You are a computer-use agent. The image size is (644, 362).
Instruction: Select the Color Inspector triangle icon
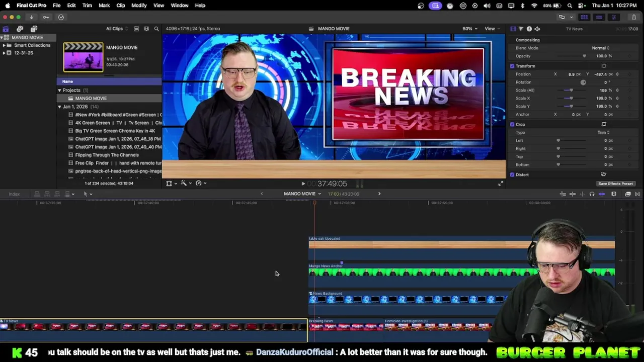coord(521,29)
